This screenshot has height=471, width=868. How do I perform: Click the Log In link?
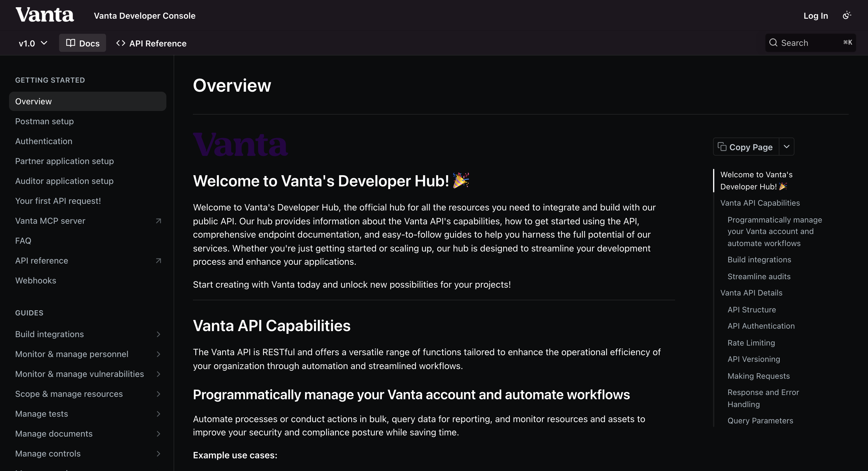click(x=816, y=16)
